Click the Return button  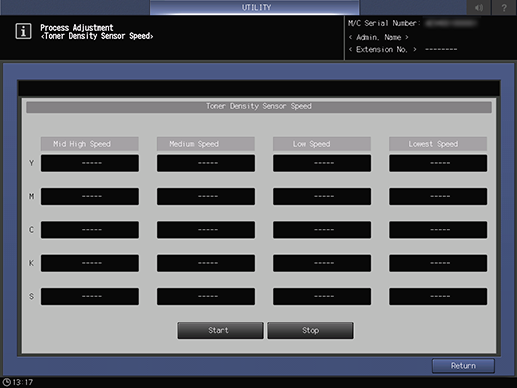pyautogui.click(x=463, y=366)
